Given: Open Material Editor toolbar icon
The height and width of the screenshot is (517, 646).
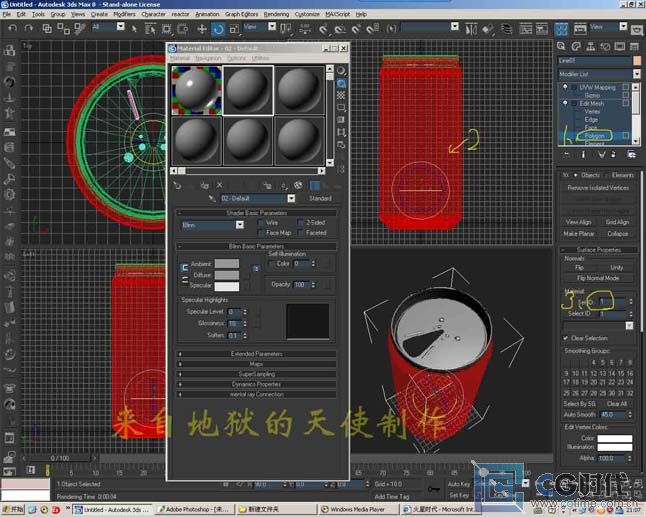Looking at the screenshot, I should (x=561, y=29).
